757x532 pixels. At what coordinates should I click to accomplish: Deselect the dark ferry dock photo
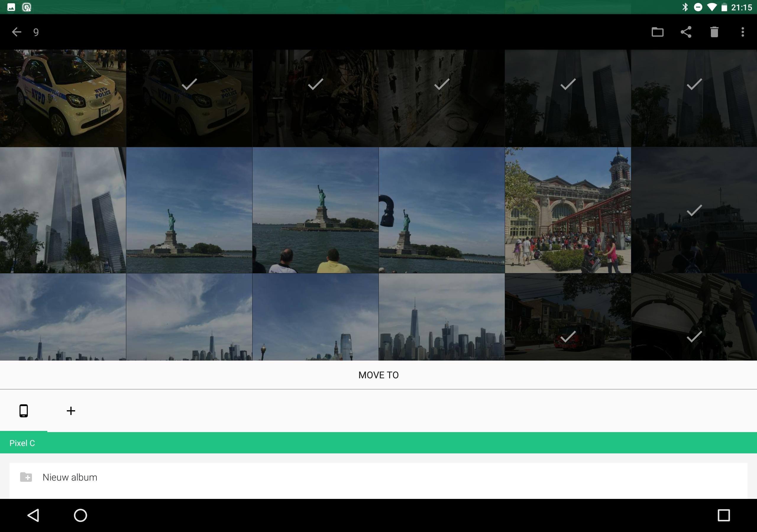(x=694, y=210)
